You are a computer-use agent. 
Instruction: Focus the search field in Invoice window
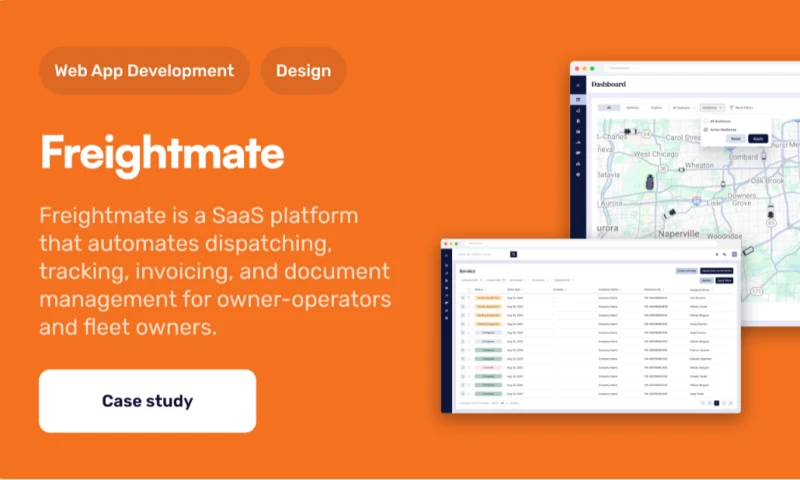point(483,254)
